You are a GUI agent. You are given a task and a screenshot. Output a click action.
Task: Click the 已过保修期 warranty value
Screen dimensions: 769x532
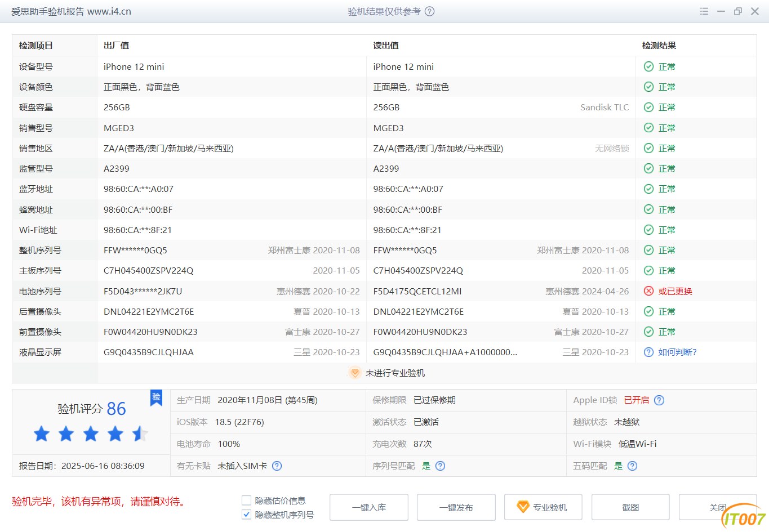[434, 400]
